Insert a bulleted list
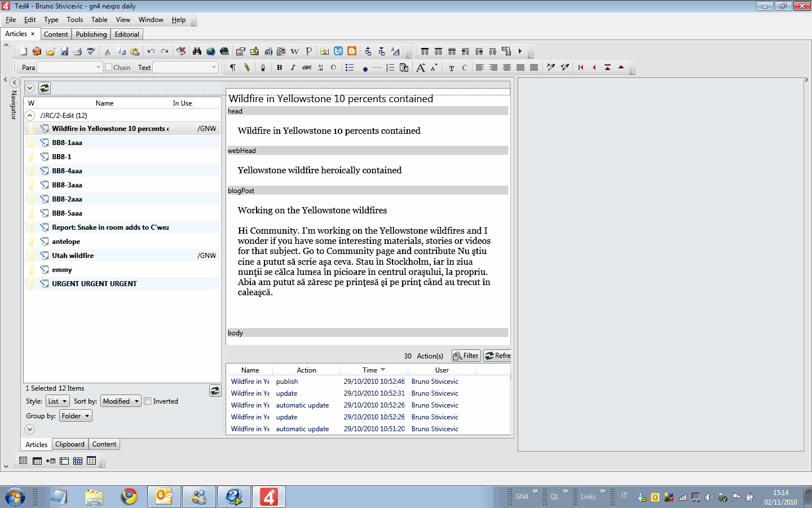Image resolution: width=812 pixels, height=508 pixels. click(x=350, y=68)
